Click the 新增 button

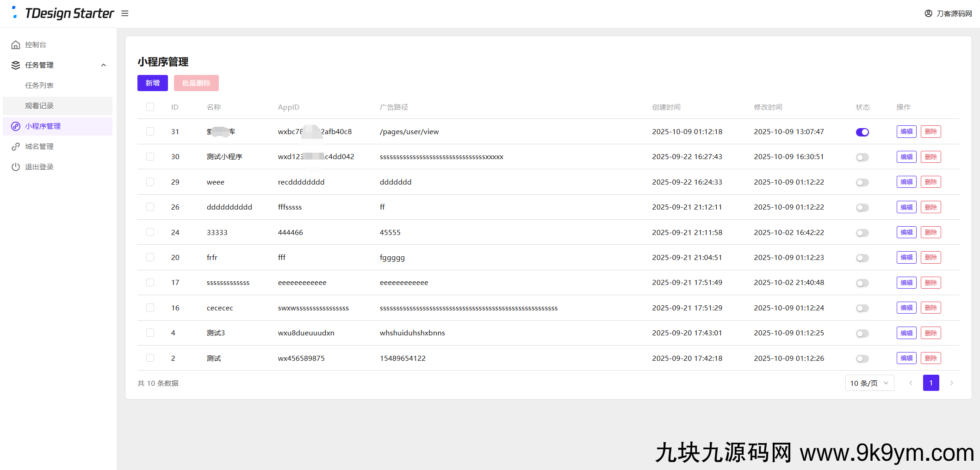152,83
